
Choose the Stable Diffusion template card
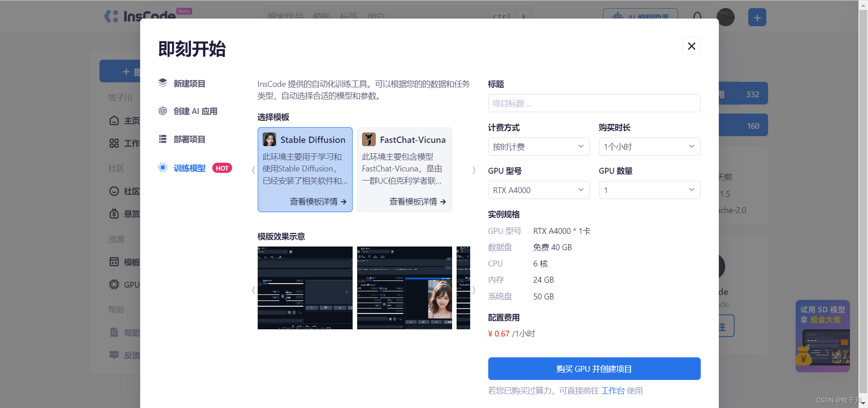(x=305, y=170)
